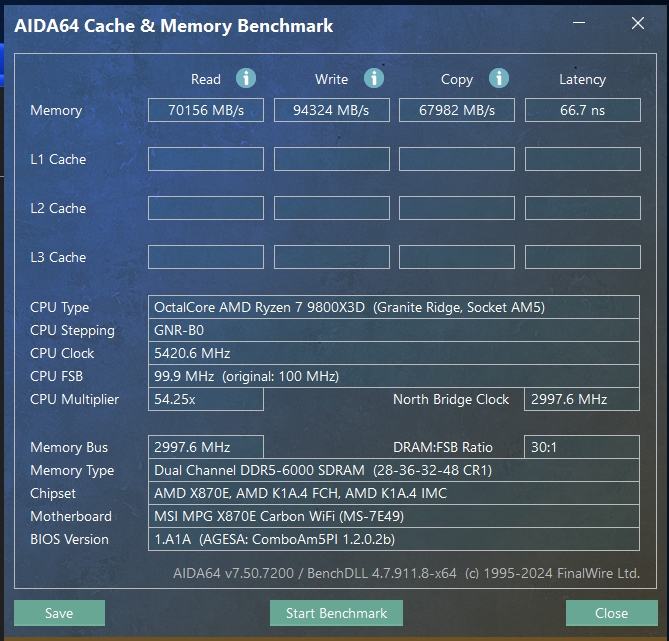
Task: Click the "AIDA64 v7.50.7200" version footer text
Action: click(406, 573)
